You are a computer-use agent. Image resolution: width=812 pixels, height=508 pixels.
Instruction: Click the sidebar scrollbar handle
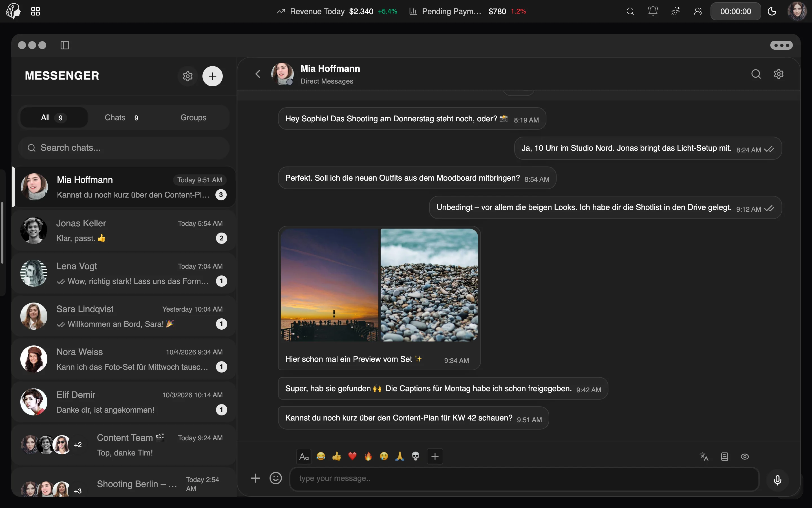2,233
